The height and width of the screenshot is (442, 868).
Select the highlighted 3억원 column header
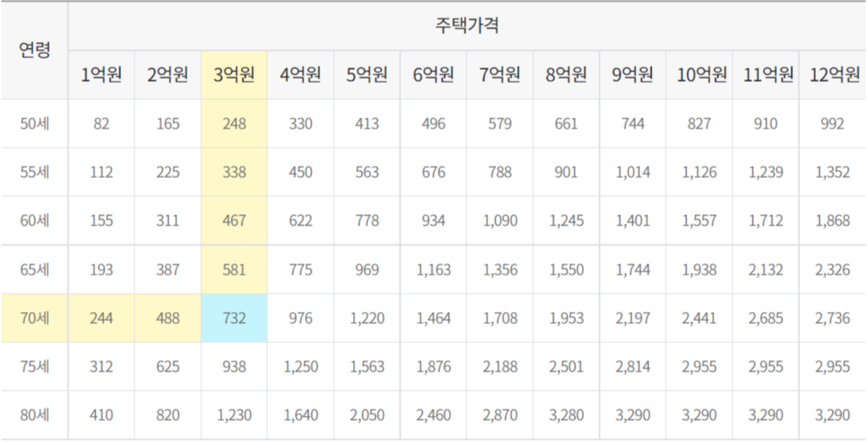pos(234,75)
